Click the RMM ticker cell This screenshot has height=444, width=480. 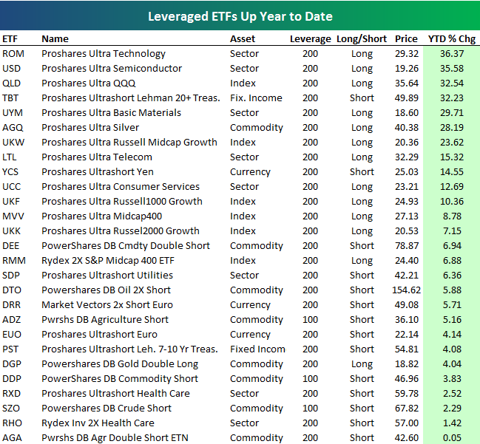click(x=14, y=260)
